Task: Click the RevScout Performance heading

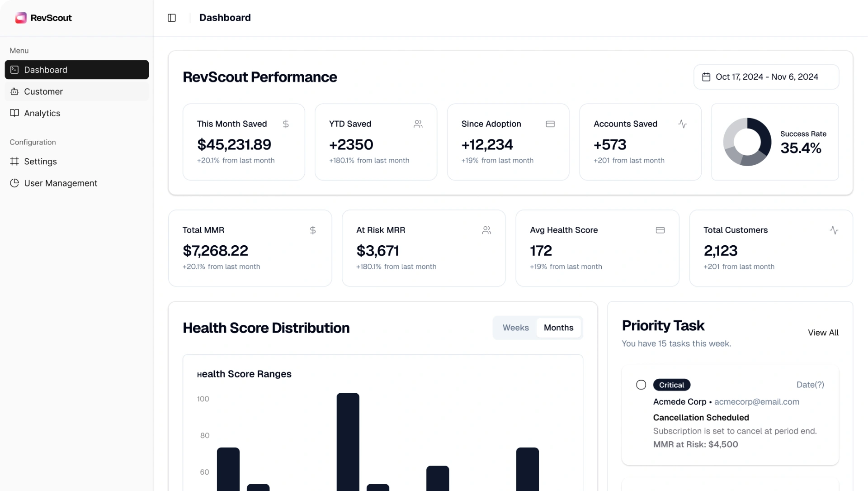Action: pos(259,77)
